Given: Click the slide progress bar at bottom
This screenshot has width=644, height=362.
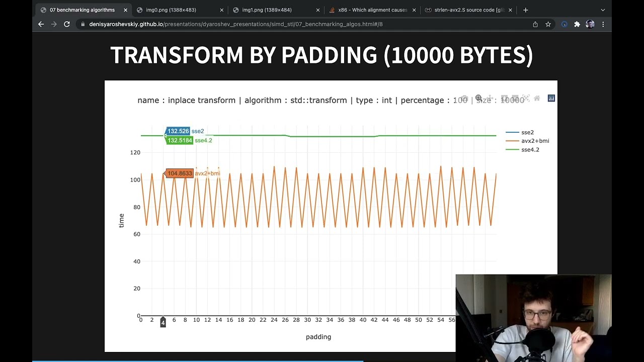Looking at the screenshot, I should (x=322, y=360).
